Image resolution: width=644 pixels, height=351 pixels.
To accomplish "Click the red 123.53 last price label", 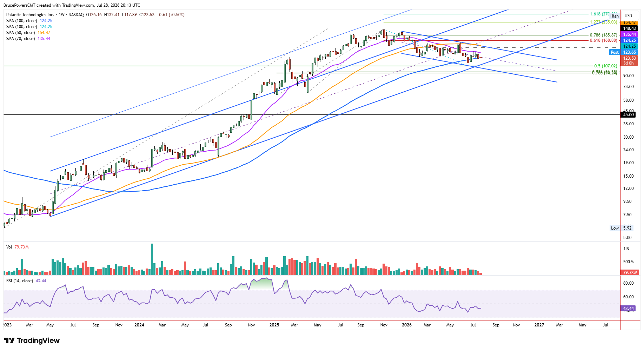I will (x=629, y=58).
